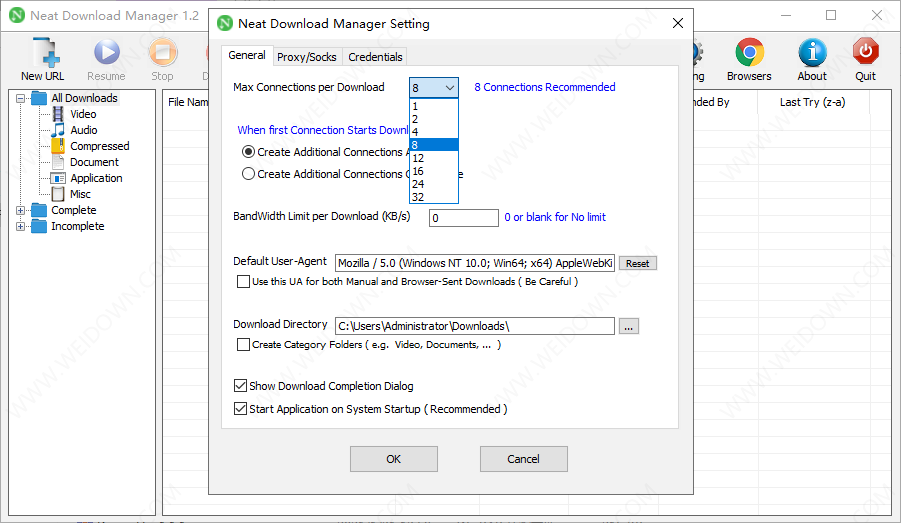Viewport: 901px width, 523px height.
Task: Reset the Default User-Agent
Action: (638, 263)
